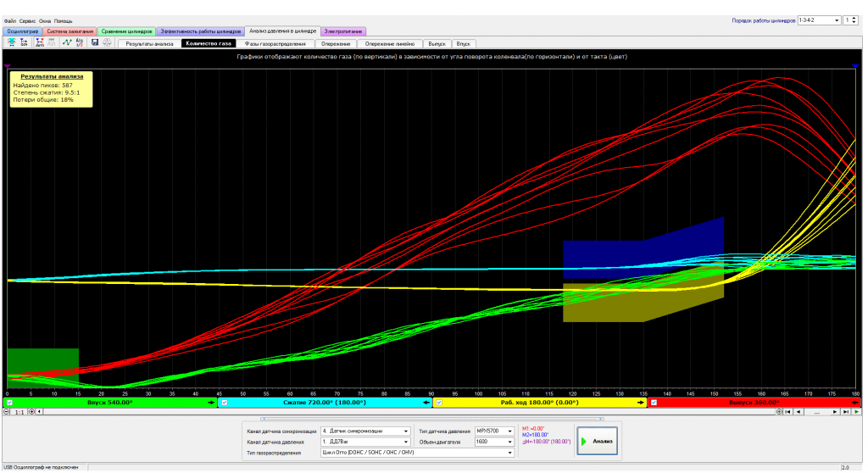Open the Опережение линейно sub-tab
This screenshot has height=473, width=868.
[390, 44]
